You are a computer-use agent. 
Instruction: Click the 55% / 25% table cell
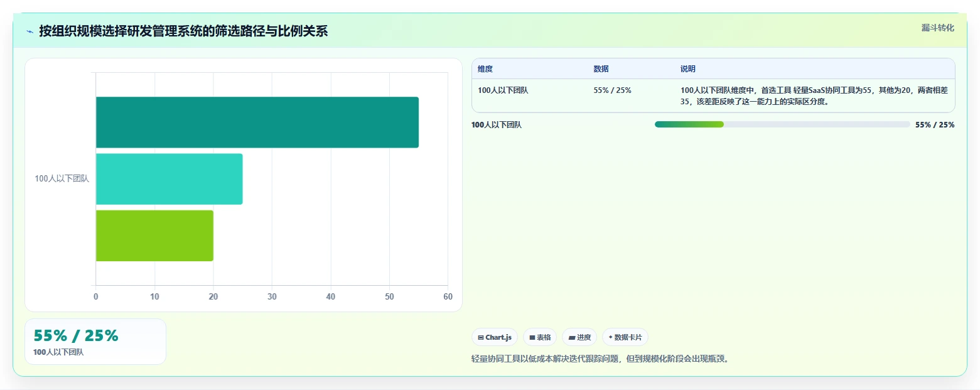[612, 90]
